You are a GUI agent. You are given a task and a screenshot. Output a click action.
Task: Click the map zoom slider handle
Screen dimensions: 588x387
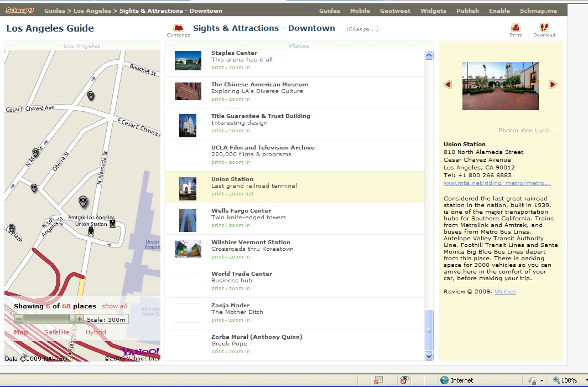72,319
